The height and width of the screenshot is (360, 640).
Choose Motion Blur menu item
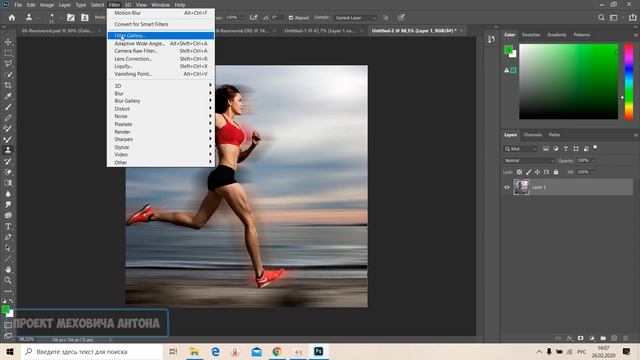click(161, 13)
